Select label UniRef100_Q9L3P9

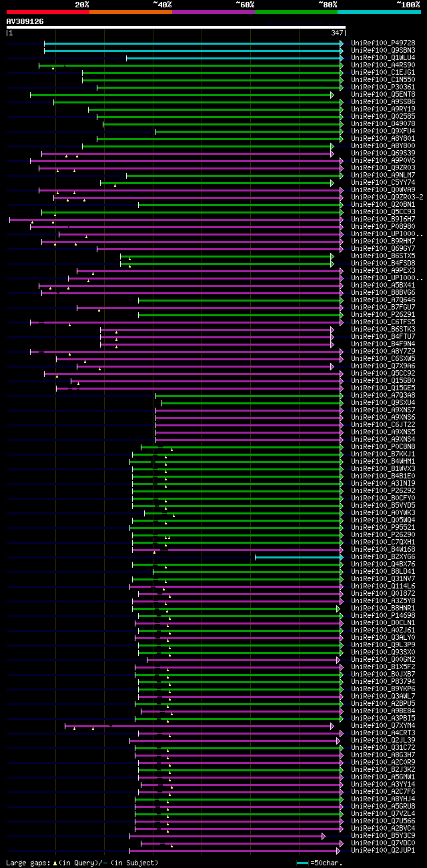(383, 645)
